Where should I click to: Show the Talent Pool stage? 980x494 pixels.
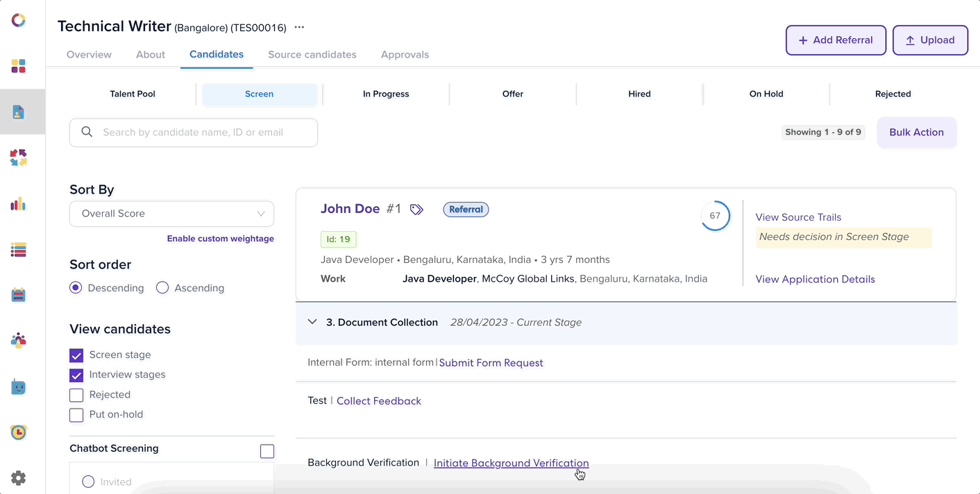[x=133, y=94]
